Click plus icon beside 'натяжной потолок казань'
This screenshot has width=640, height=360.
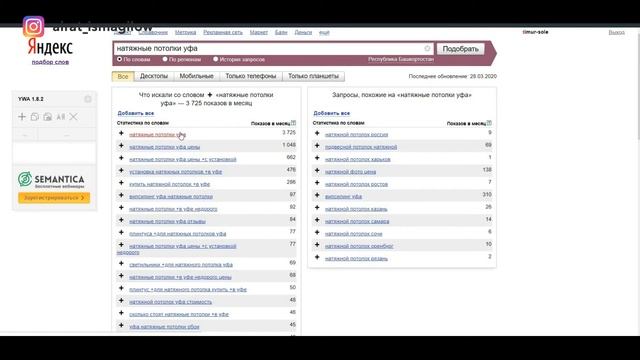coord(317,208)
